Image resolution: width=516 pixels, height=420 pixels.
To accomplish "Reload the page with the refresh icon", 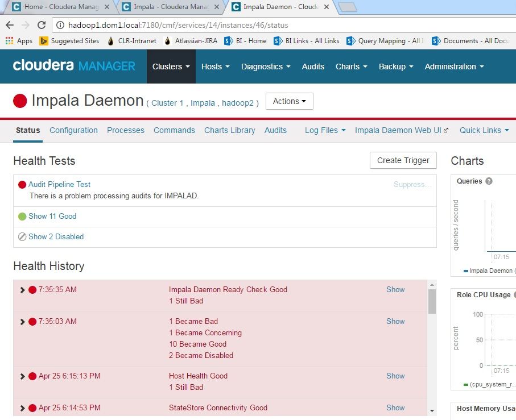I will click(x=42, y=25).
